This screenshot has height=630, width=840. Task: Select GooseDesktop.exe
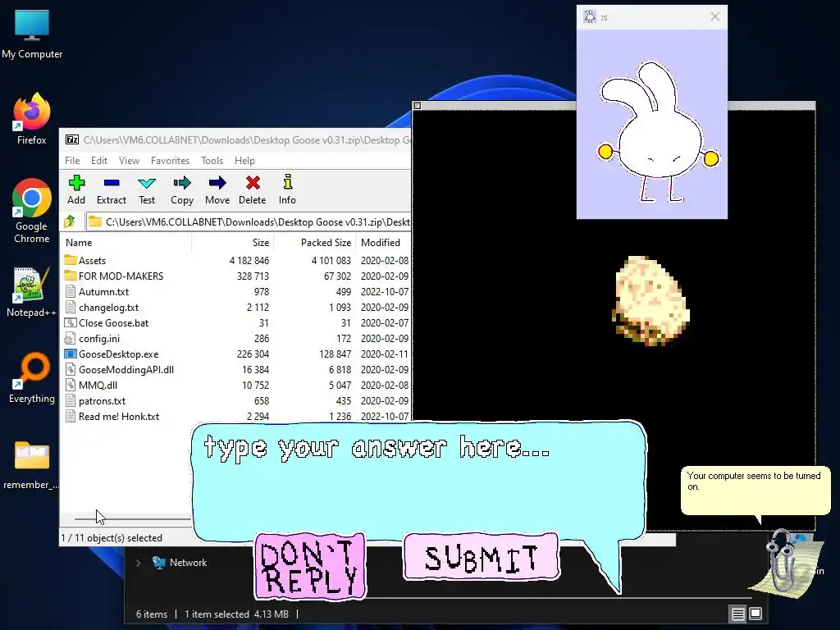click(118, 354)
